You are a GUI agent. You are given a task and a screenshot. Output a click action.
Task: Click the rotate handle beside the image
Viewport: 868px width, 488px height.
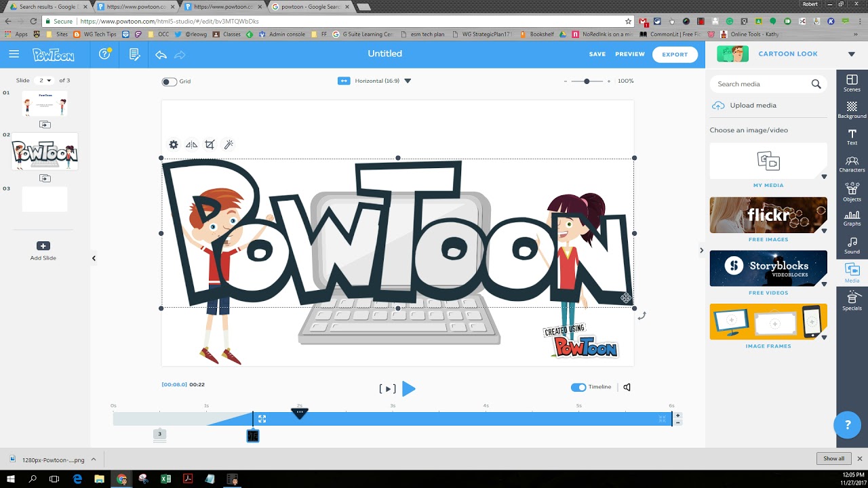click(x=642, y=315)
